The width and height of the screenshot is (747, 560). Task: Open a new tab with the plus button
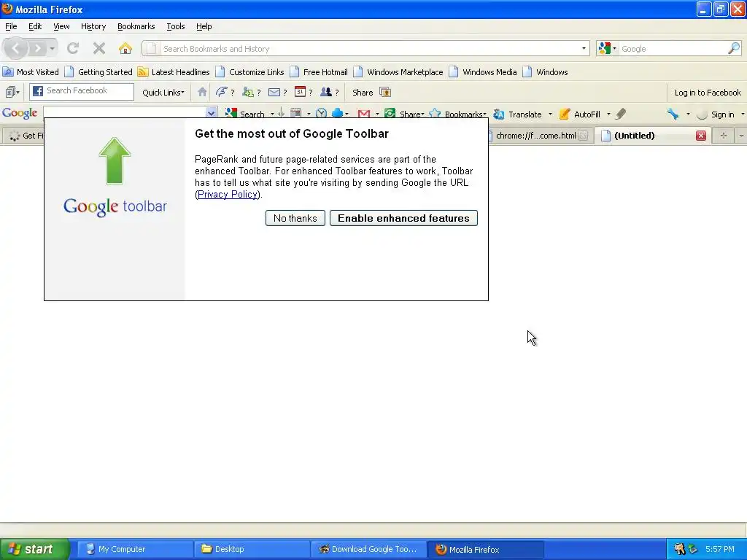[x=723, y=135]
